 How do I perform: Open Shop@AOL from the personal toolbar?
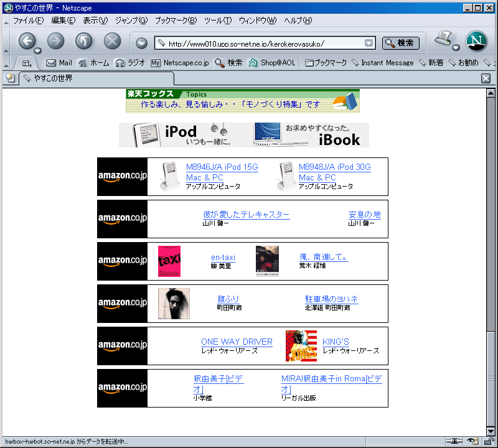(x=272, y=63)
